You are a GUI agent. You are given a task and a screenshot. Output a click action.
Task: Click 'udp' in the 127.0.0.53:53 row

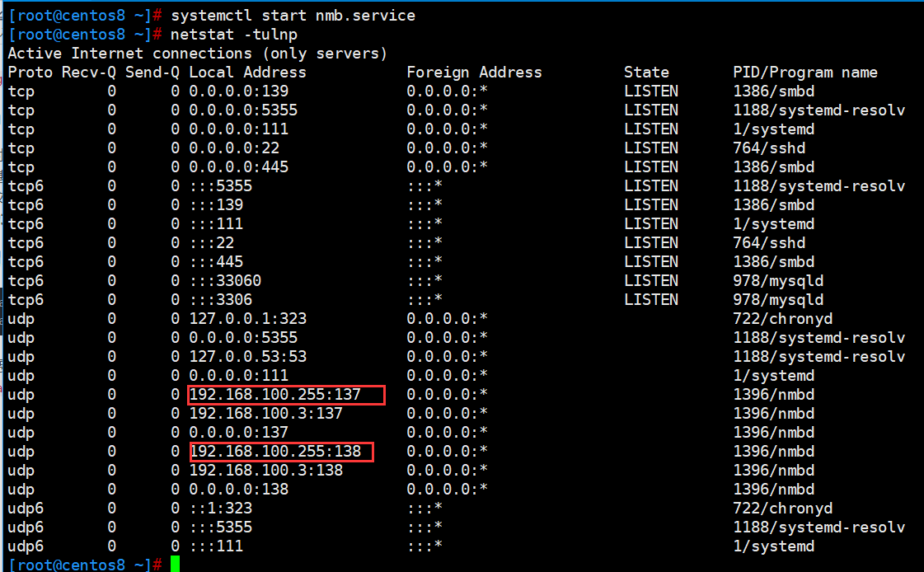click(x=21, y=356)
